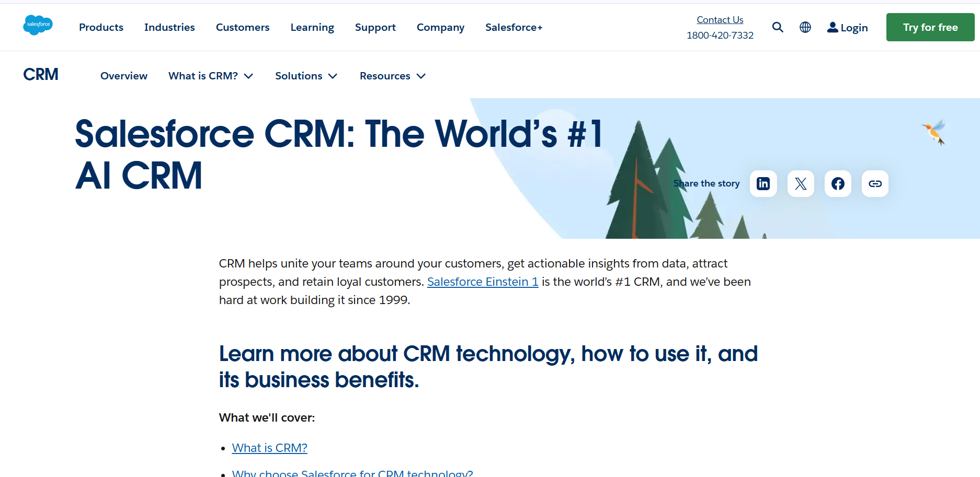Click the 'What we'll cover:' text
Screen dimensions: 980x477
(267, 417)
